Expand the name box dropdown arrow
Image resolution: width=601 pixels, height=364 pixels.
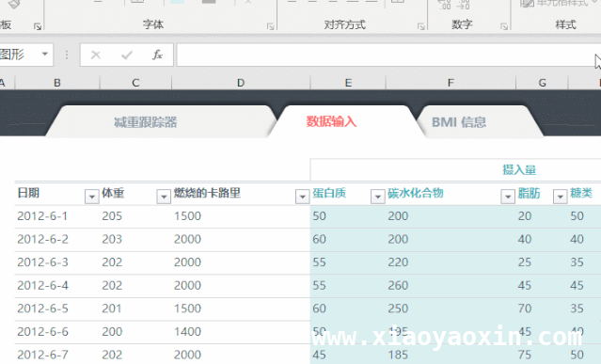tap(45, 54)
